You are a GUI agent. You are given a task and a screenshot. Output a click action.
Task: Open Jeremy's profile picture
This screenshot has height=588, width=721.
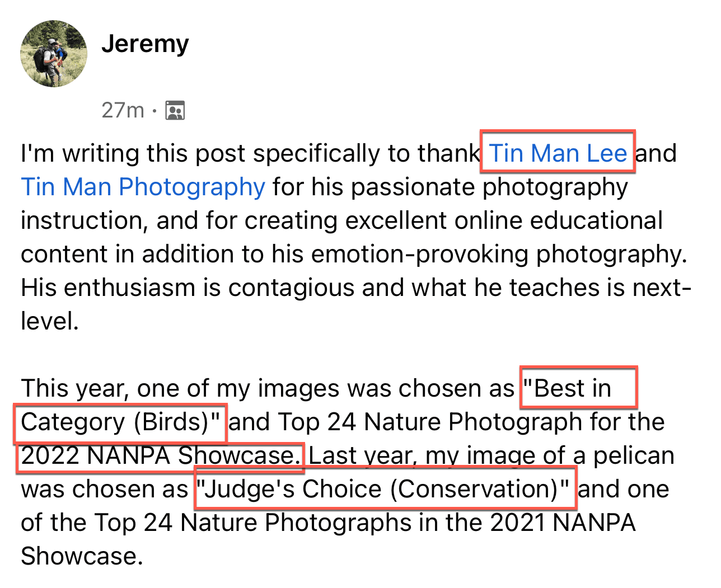coord(54,54)
